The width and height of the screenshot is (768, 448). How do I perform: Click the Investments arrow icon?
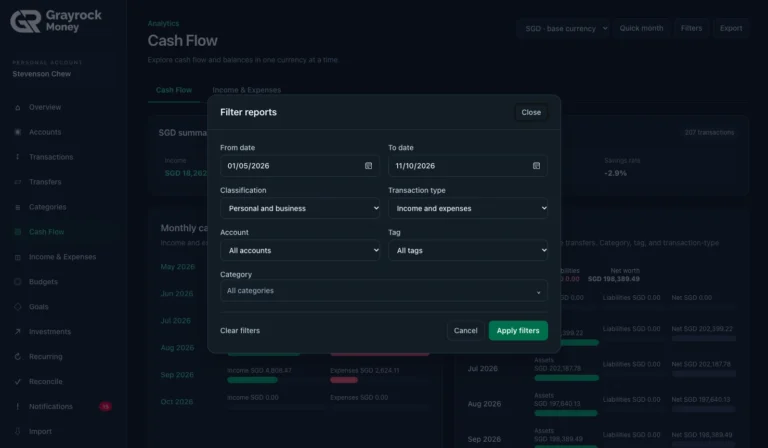coord(18,332)
